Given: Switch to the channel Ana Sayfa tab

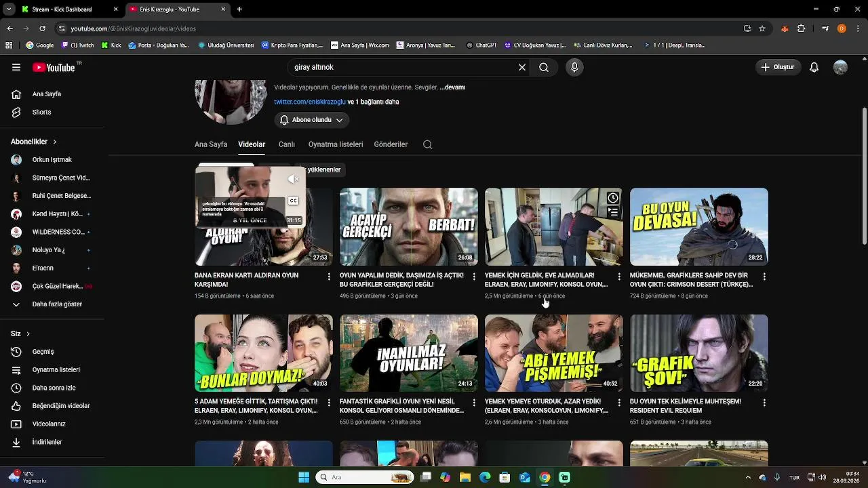Looking at the screenshot, I should click(211, 144).
